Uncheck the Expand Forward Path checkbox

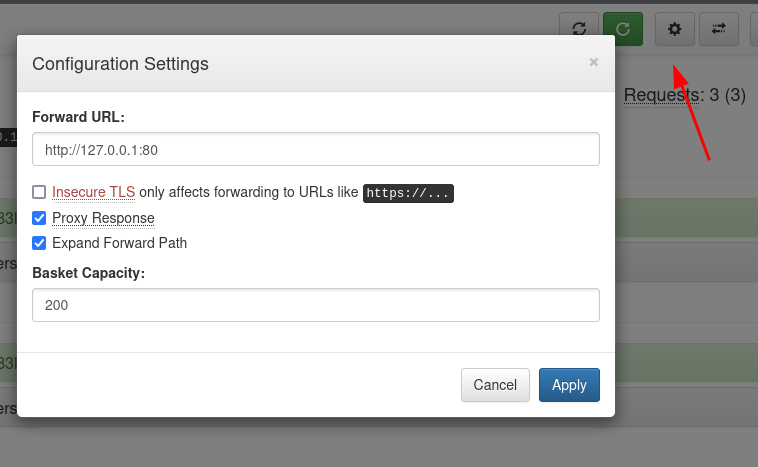39,243
